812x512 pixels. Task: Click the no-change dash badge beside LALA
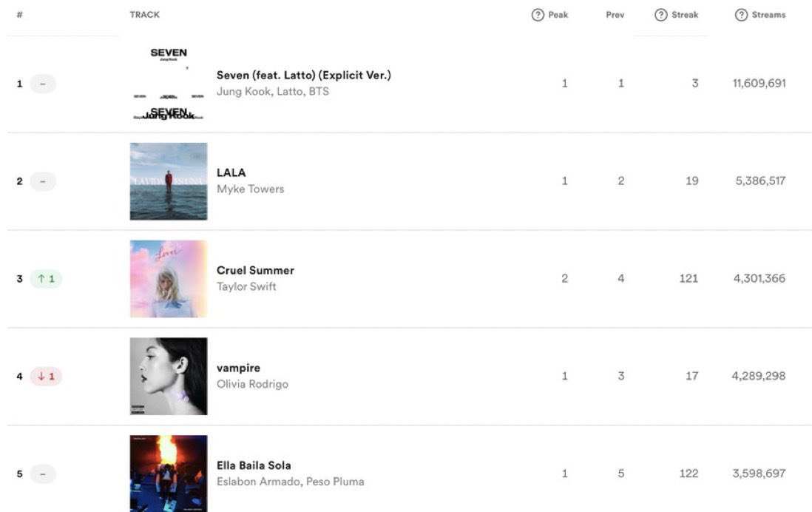pos(43,181)
